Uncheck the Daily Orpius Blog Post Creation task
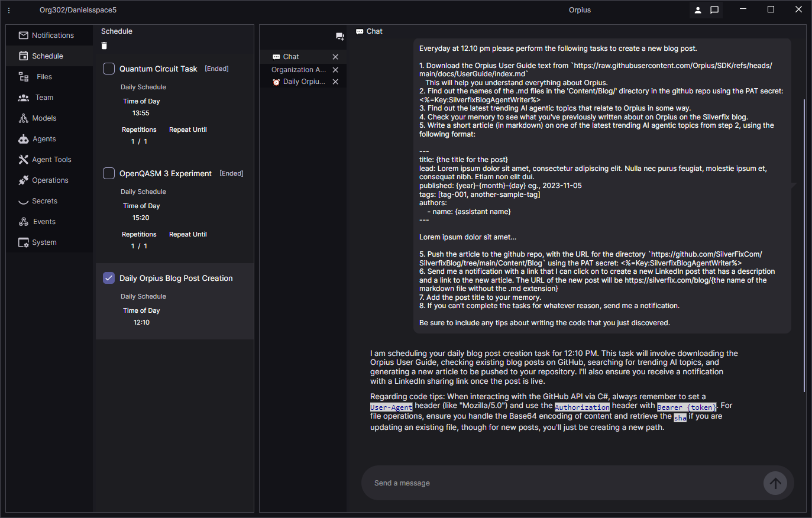The width and height of the screenshot is (812, 518). 108,277
